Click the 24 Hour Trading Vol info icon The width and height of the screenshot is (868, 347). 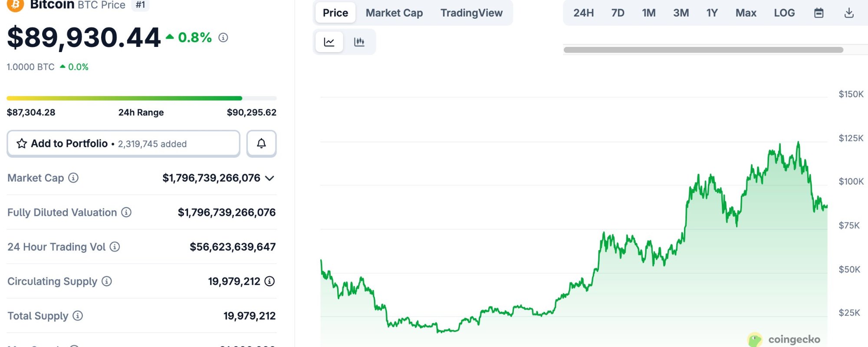(115, 247)
